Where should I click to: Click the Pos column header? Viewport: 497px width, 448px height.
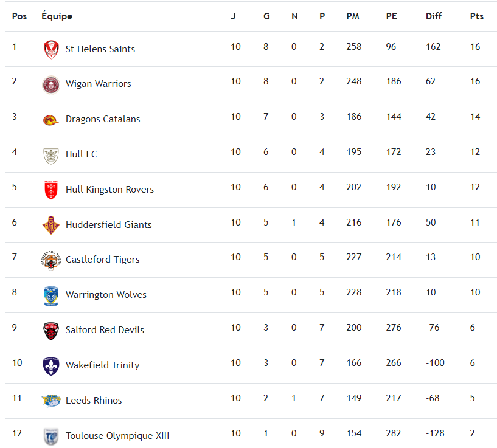click(19, 16)
